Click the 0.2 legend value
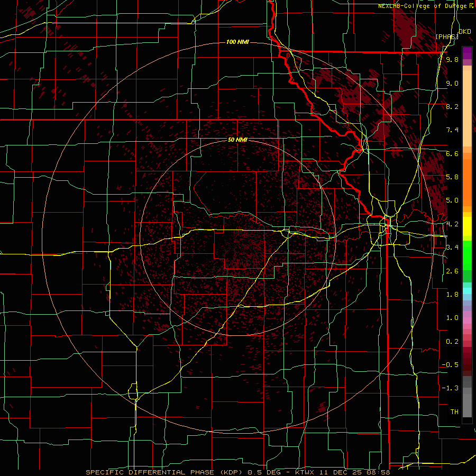Image resolution: width=476 pixels, height=476 pixels. click(x=452, y=342)
